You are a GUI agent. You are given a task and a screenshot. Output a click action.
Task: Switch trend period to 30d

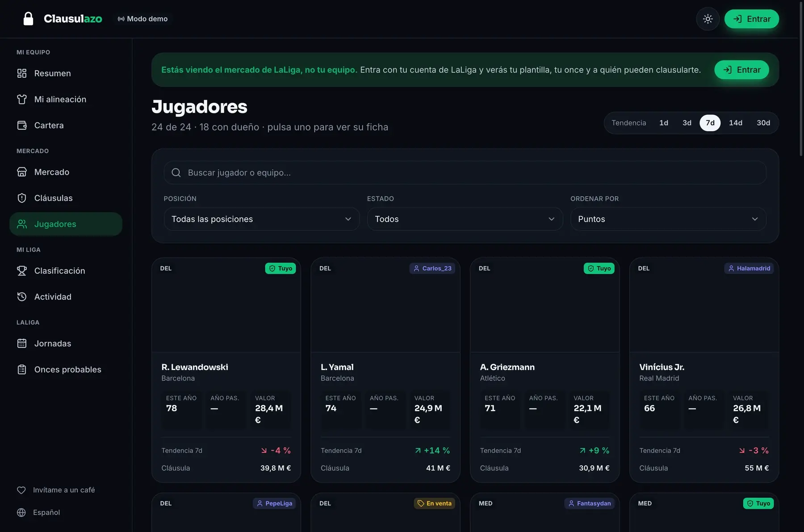(x=763, y=123)
